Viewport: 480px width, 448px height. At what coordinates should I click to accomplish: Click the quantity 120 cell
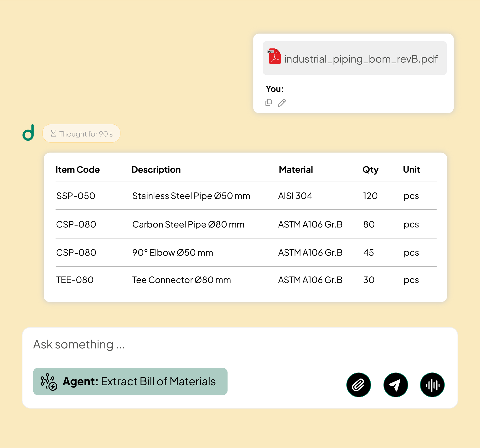tap(370, 196)
